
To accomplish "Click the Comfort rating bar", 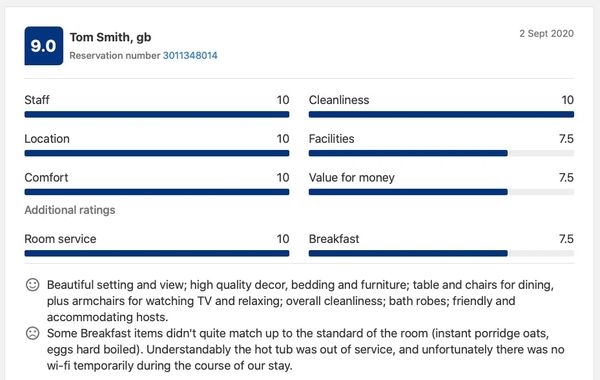I will coord(157,192).
